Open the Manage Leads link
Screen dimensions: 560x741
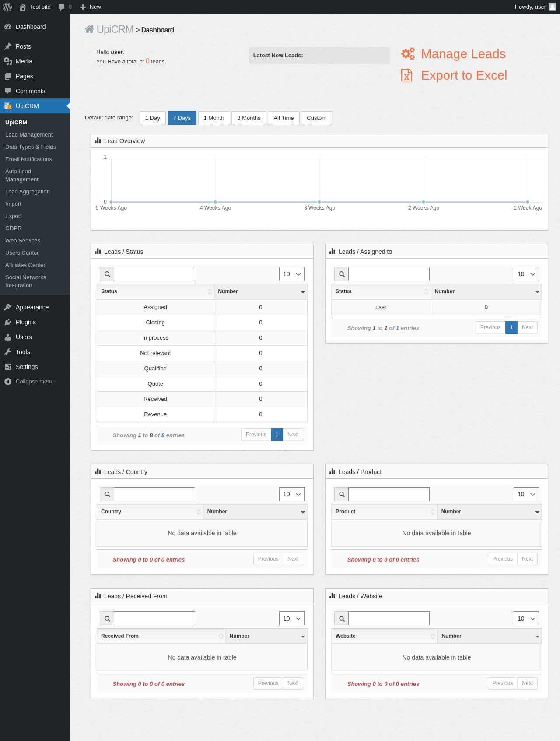coord(463,54)
